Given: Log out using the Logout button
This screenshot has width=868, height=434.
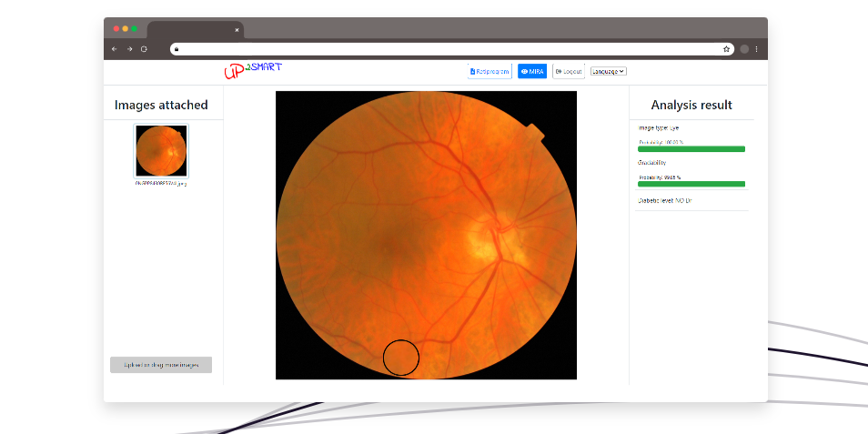Looking at the screenshot, I should click(x=569, y=71).
